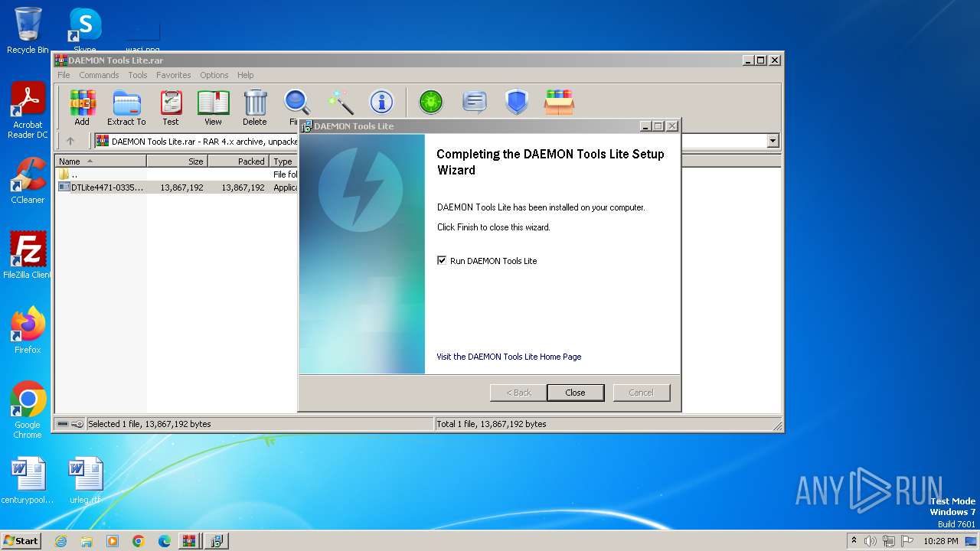
Task: Click Extract To in WinRAR toolbar
Action: tap(126, 107)
